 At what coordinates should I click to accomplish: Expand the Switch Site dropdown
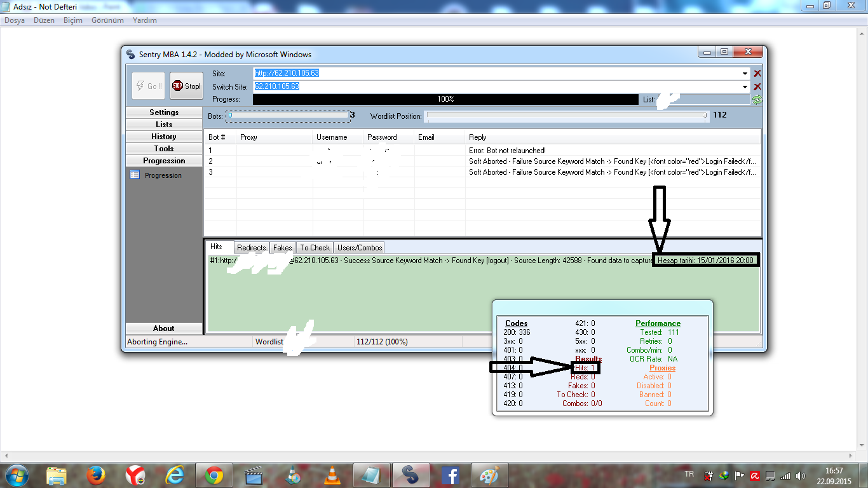(x=745, y=87)
